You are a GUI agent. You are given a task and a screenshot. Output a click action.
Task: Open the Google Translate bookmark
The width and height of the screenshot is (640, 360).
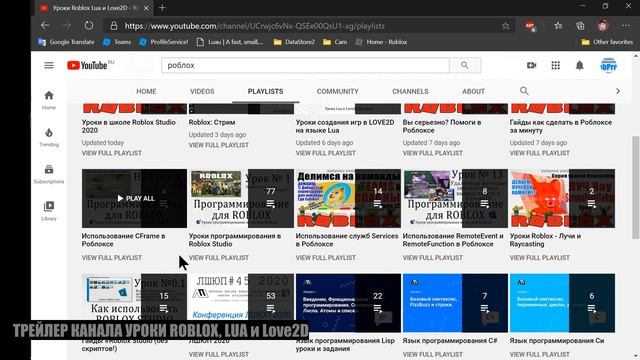[66, 42]
